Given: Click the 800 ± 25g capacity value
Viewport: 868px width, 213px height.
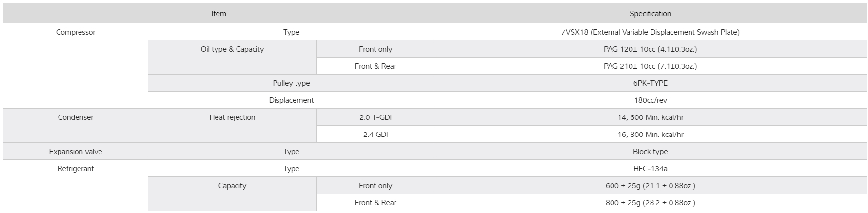Looking at the screenshot, I should pyautogui.click(x=650, y=203).
